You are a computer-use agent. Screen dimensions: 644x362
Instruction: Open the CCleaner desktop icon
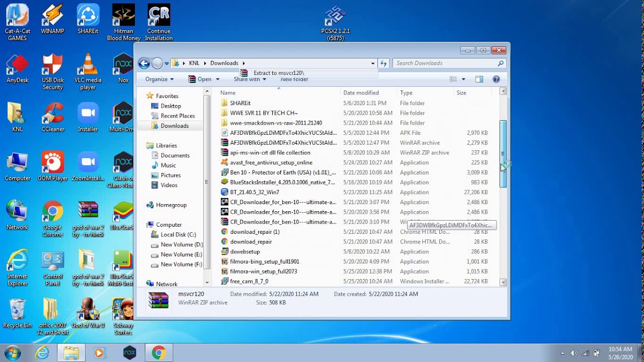tap(52, 118)
